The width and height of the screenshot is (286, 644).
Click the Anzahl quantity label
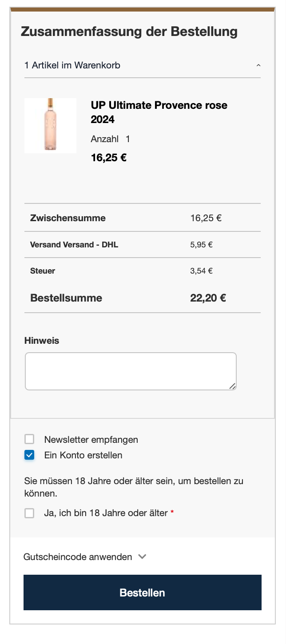tap(103, 139)
